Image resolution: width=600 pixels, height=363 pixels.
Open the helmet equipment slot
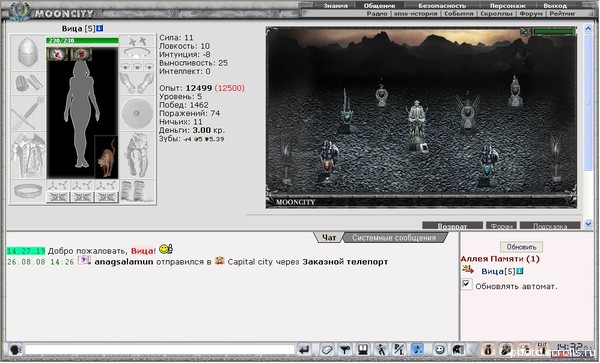coord(28,52)
